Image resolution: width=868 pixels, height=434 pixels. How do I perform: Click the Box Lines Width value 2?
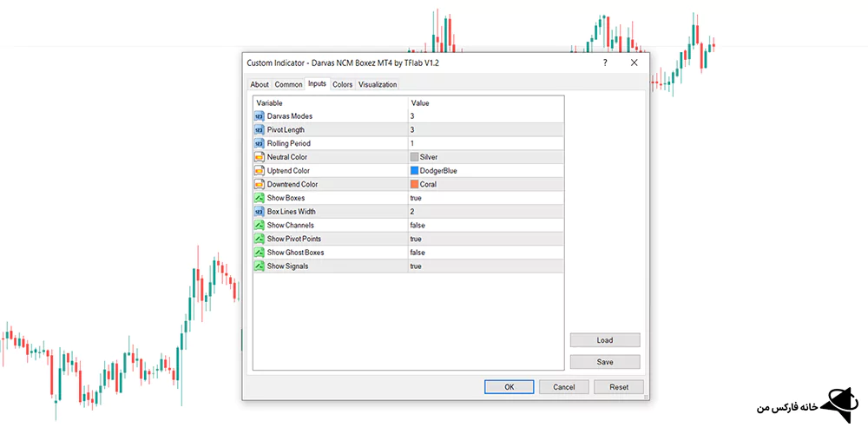click(412, 212)
